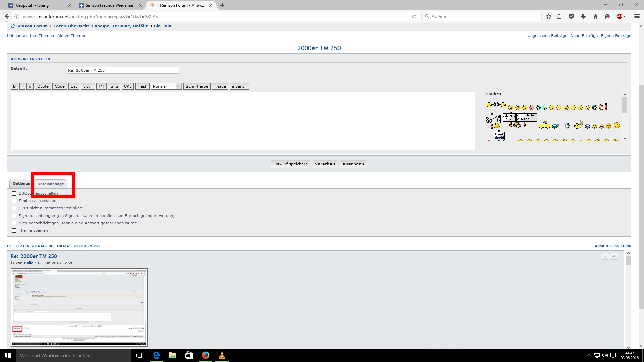Click the Betreff subject input field

tap(123, 70)
